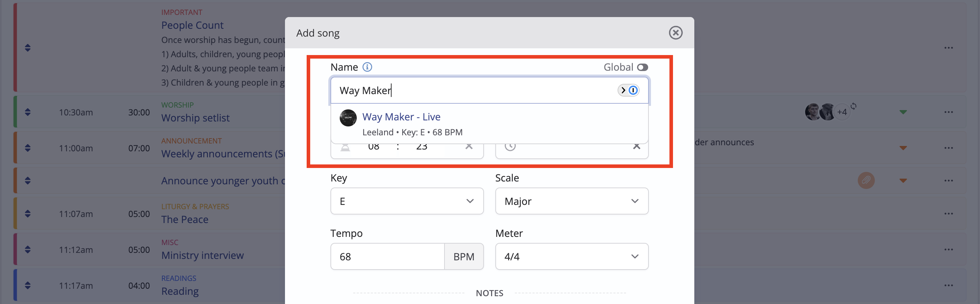Open the People Count item
Viewport: 980px width, 304px height.
coord(192,26)
